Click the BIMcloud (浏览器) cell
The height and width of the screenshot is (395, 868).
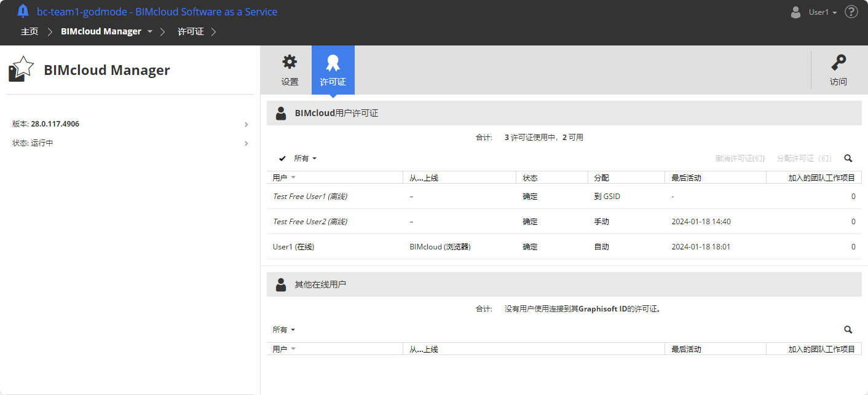click(440, 247)
